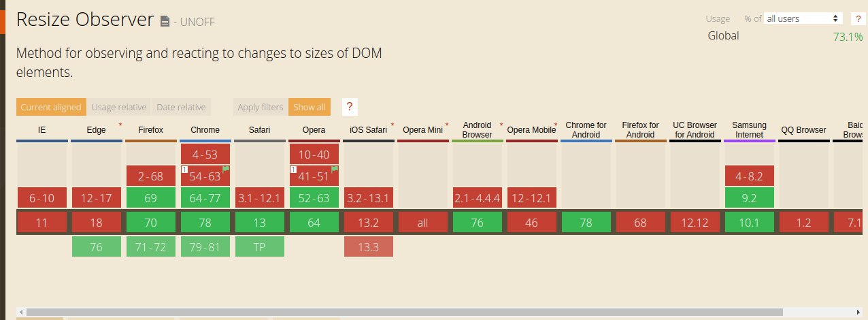Select the Android Browser 2.1-4.4.4 cell

point(478,199)
